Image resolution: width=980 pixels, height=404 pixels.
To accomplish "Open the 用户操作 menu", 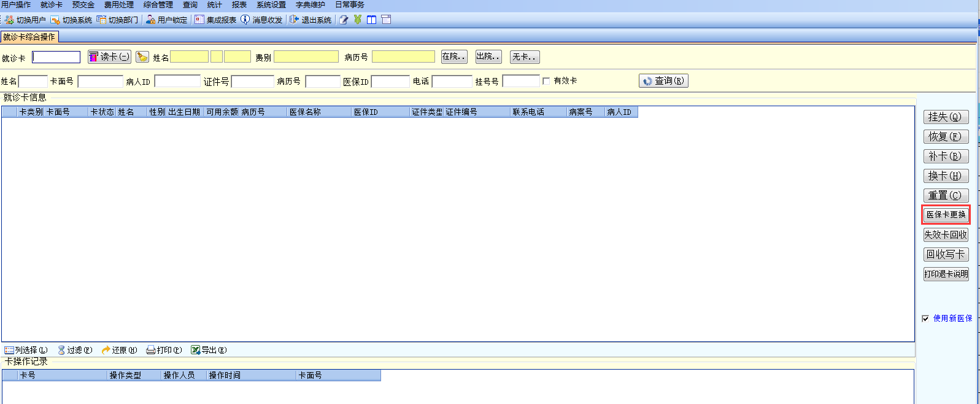I will [x=16, y=5].
